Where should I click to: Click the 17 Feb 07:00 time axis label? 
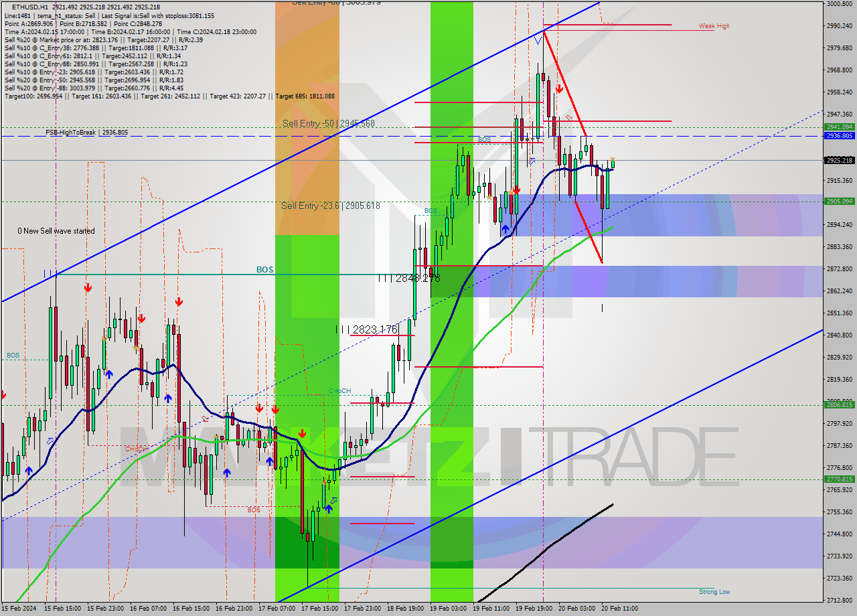click(x=277, y=609)
